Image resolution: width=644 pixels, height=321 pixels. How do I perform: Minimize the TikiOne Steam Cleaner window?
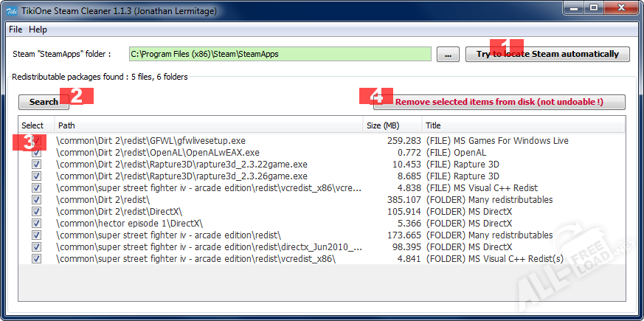(574, 9)
